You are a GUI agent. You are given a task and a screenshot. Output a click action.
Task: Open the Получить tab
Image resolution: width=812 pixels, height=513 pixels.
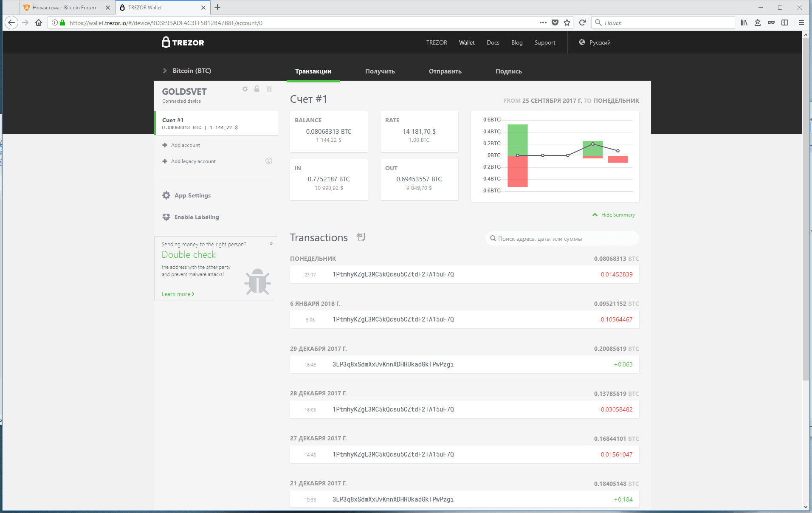380,71
